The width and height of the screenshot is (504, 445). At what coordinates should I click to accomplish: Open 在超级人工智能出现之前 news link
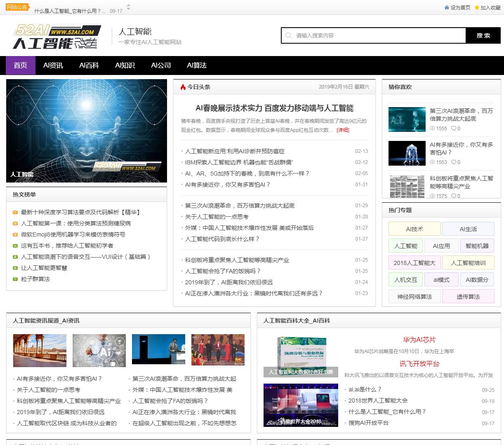tap(184, 423)
